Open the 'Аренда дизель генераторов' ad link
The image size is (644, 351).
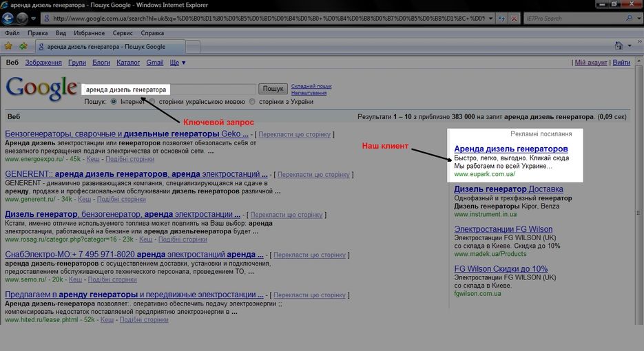coord(511,149)
